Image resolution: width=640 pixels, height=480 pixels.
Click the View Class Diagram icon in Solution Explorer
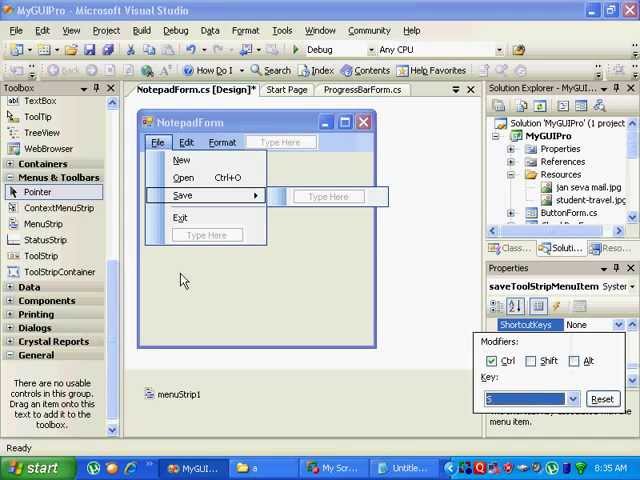coord(599,106)
